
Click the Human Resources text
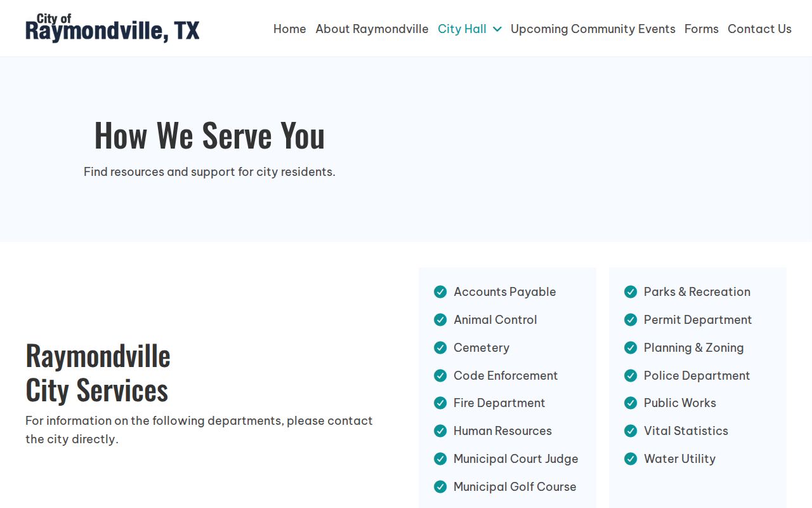pos(502,431)
